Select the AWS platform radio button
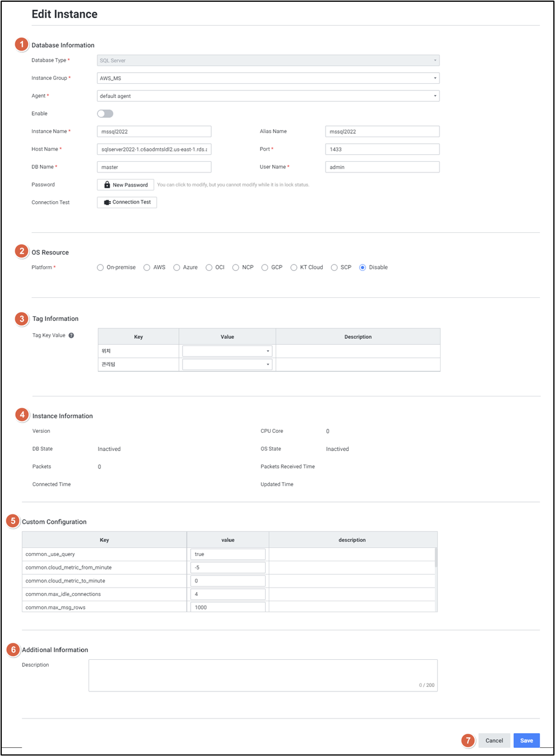 (147, 267)
